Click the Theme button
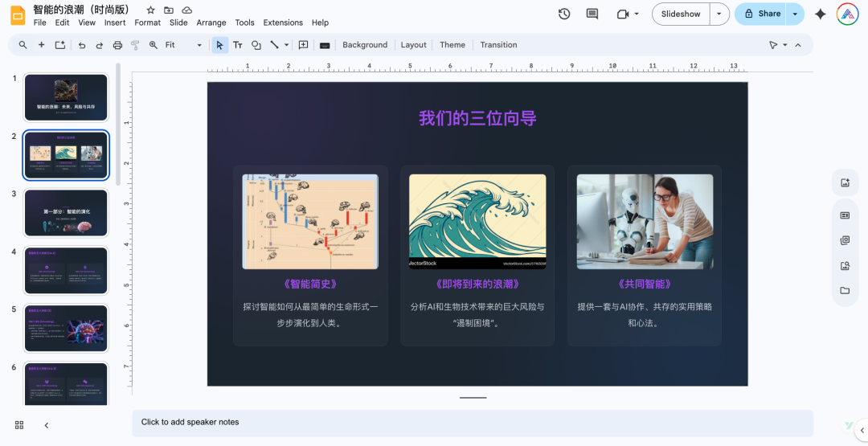This screenshot has height=446, width=868. coord(452,45)
